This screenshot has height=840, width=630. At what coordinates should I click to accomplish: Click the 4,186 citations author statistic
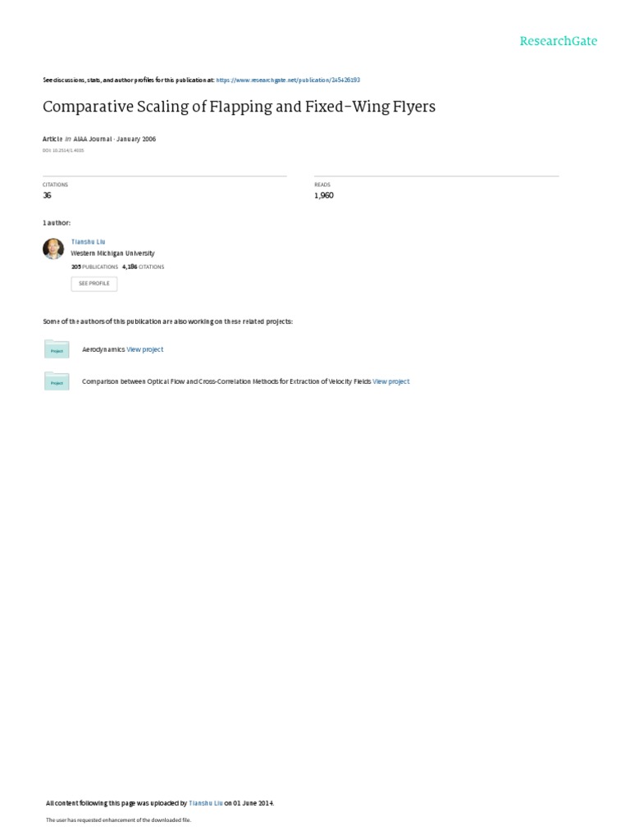tap(143, 267)
